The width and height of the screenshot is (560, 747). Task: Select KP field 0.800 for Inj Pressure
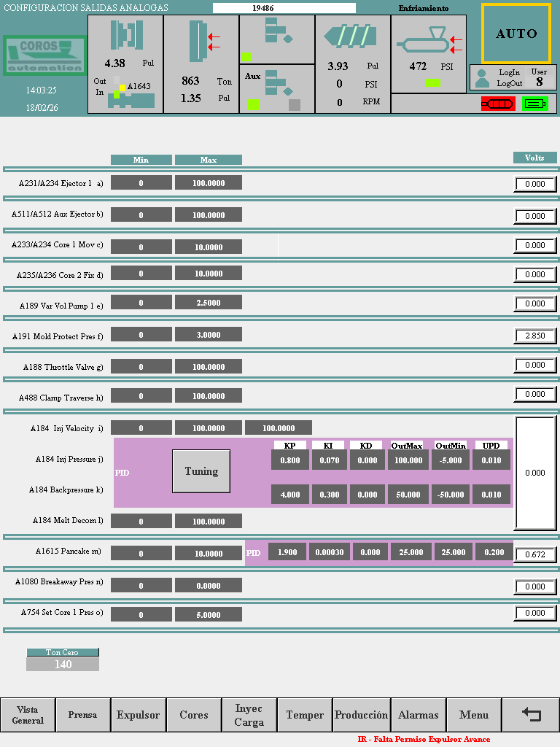pyautogui.click(x=289, y=460)
